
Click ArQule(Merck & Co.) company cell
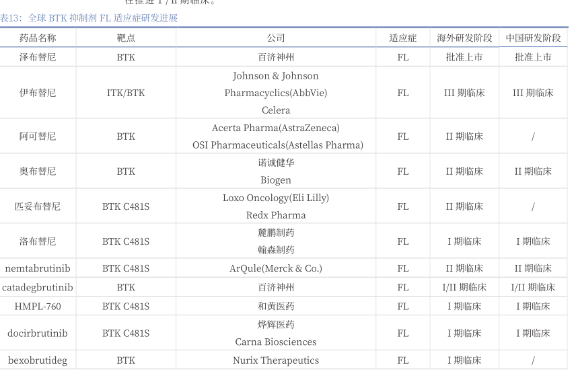pyautogui.click(x=276, y=268)
